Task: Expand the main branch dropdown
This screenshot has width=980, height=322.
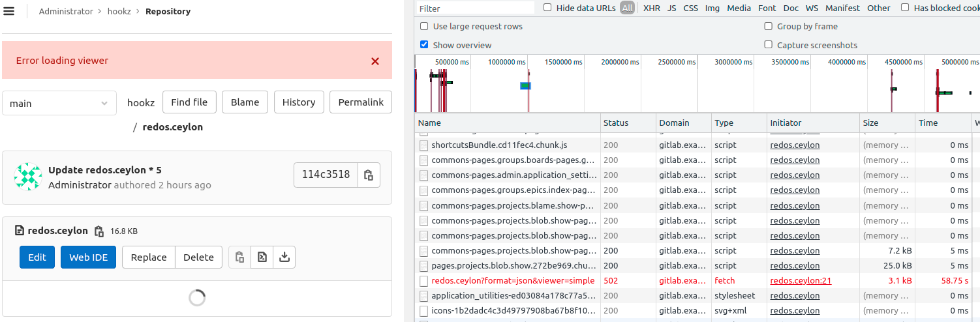Action: (x=59, y=103)
